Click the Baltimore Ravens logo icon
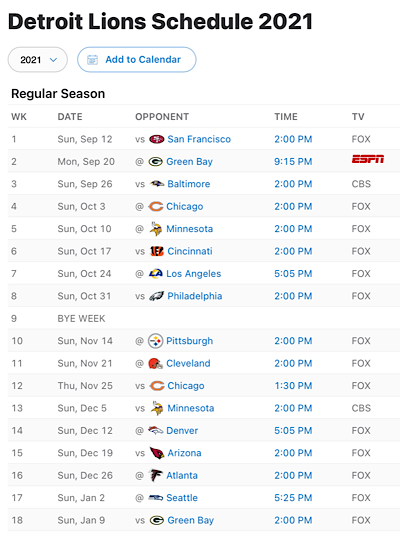 [x=157, y=184]
